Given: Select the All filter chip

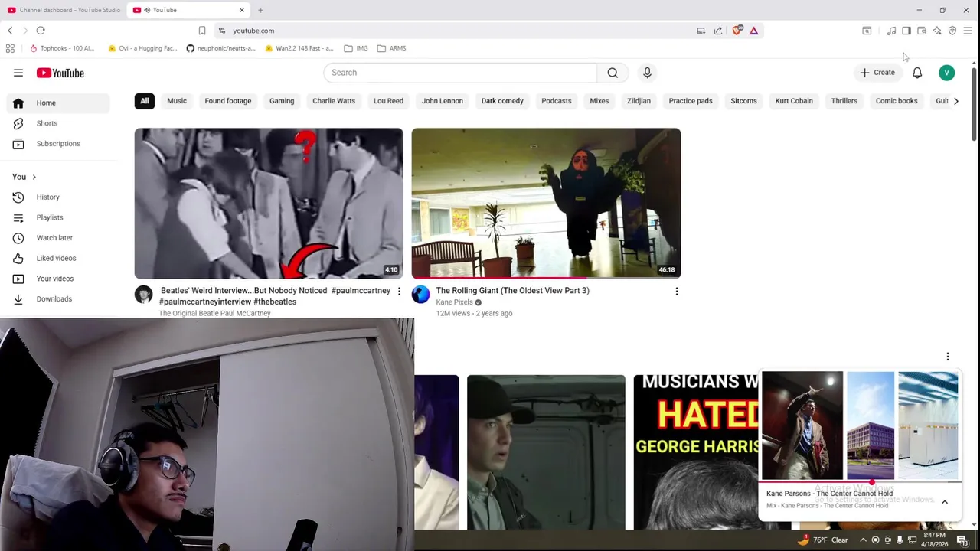Looking at the screenshot, I should point(145,101).
